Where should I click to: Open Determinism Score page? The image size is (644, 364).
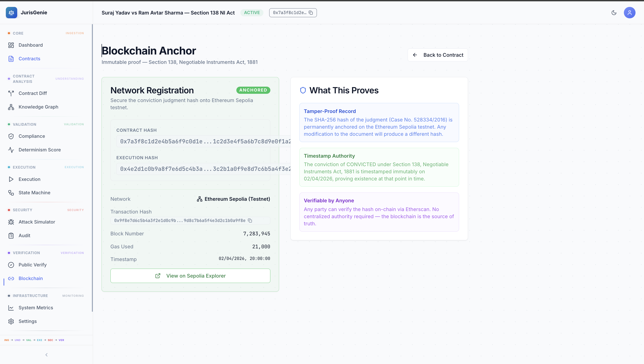click(x=40, y=150)
